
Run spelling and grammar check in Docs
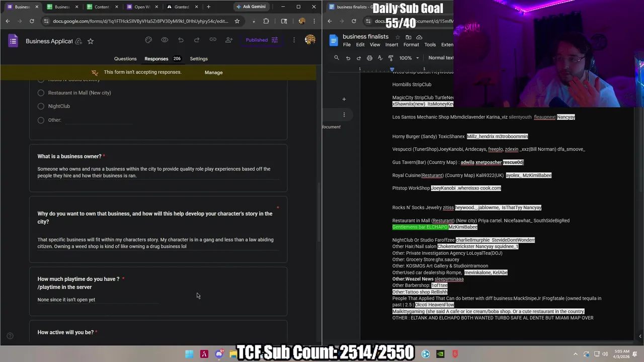(380, 58)
